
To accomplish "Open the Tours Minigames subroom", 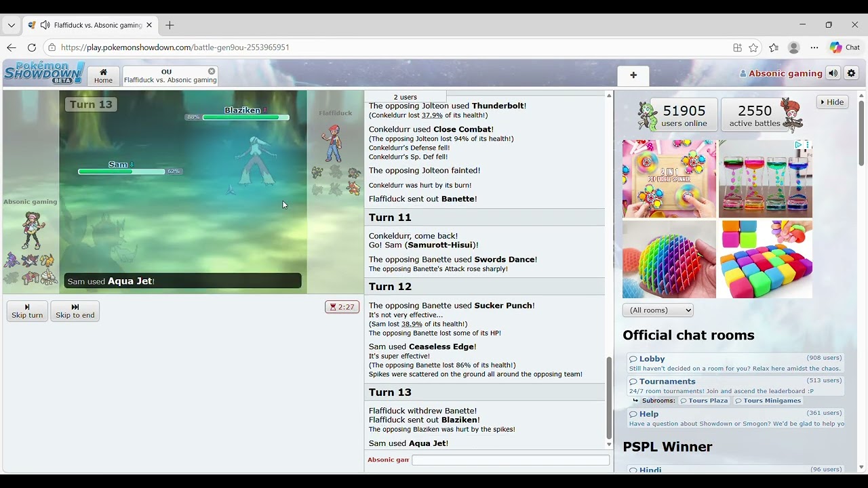I will [768, 401].
